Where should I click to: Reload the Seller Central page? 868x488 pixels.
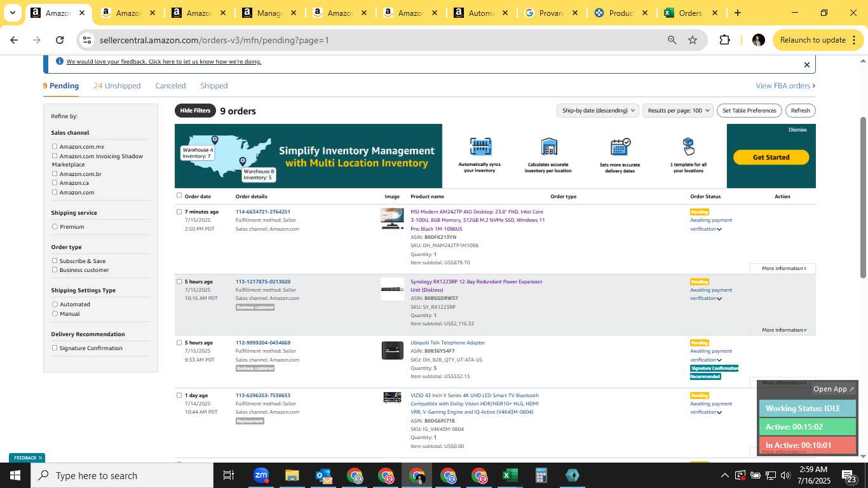pos(60,40)
